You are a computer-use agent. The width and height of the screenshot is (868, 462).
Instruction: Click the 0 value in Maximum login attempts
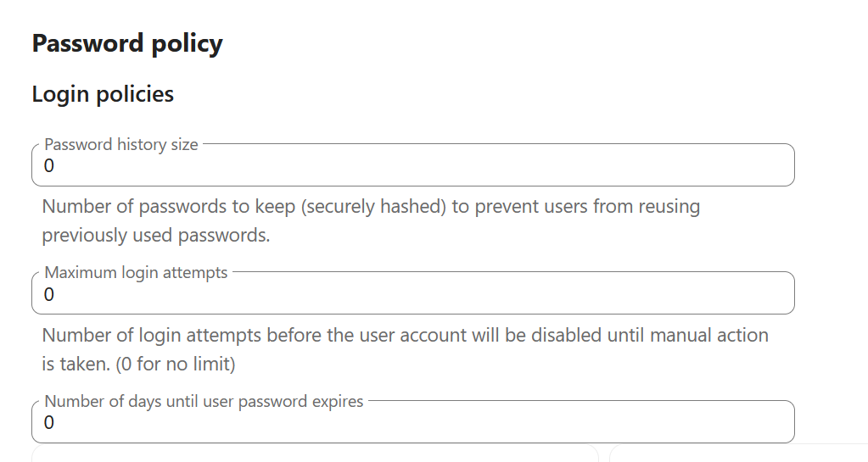tap(49, 295)
